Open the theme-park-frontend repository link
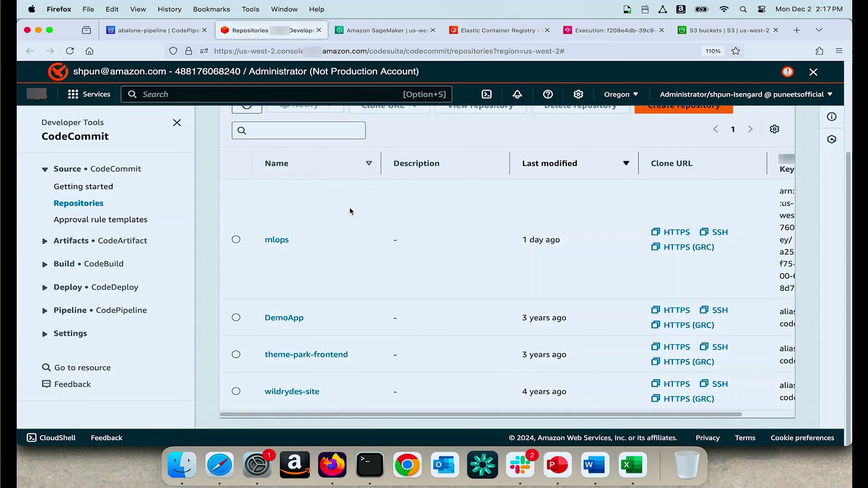The image size is (868, 488). click(x=306, y=355)
